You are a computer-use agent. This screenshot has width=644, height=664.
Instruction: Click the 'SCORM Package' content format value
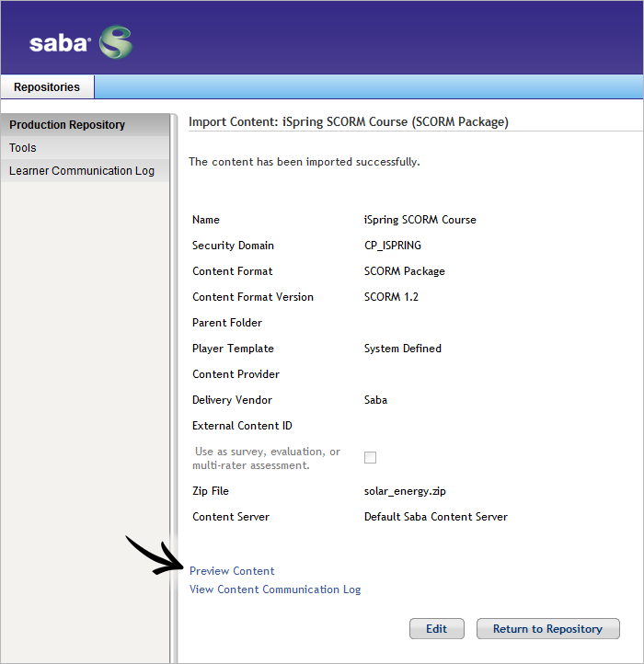tap(404, 271)
